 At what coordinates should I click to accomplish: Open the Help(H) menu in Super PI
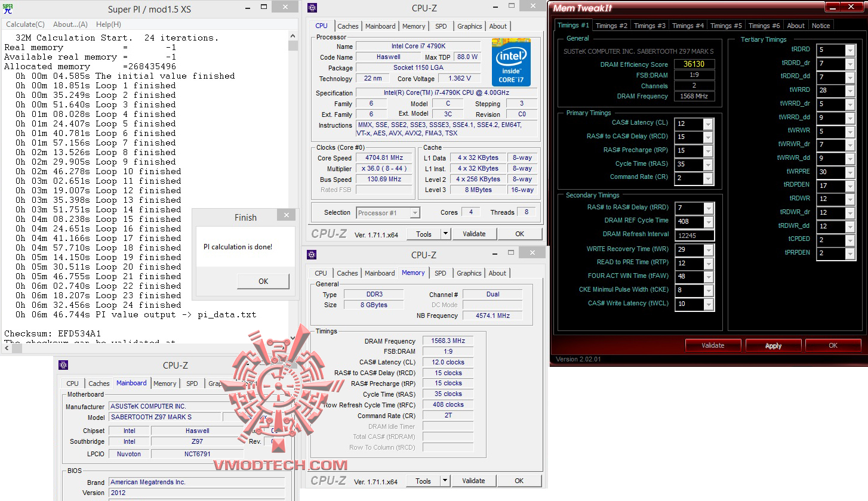click(109, 24)
